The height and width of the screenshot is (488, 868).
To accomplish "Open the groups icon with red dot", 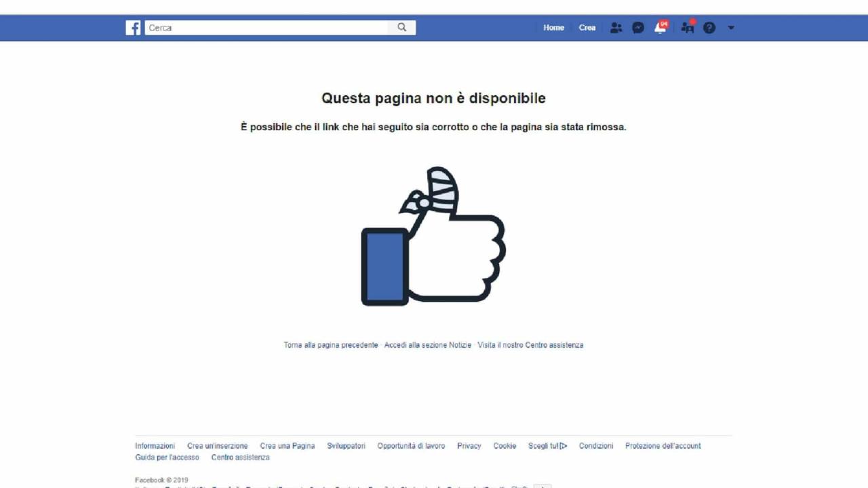I will tap(688, 27).
